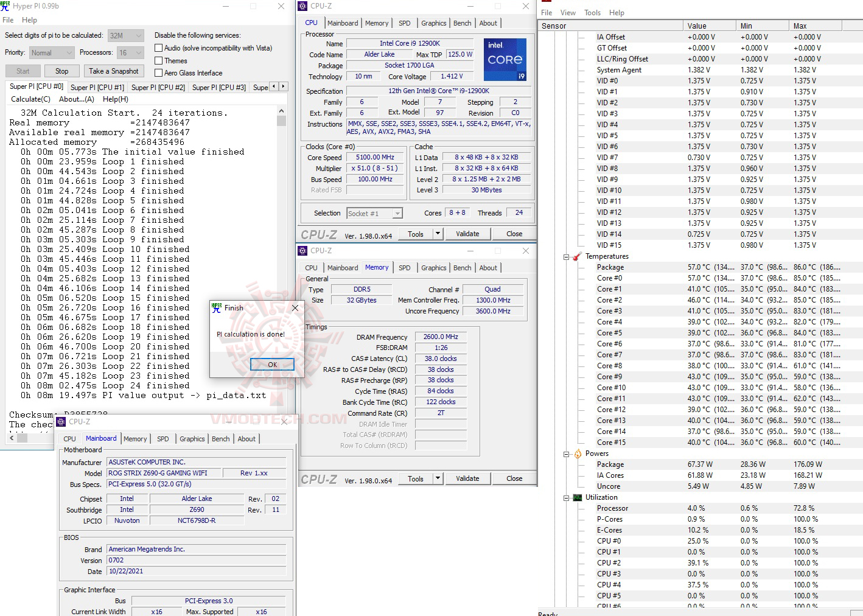Click the Value column header
Image resolution: width=863 pixels, height=616 pixels.
pos(709,26)
